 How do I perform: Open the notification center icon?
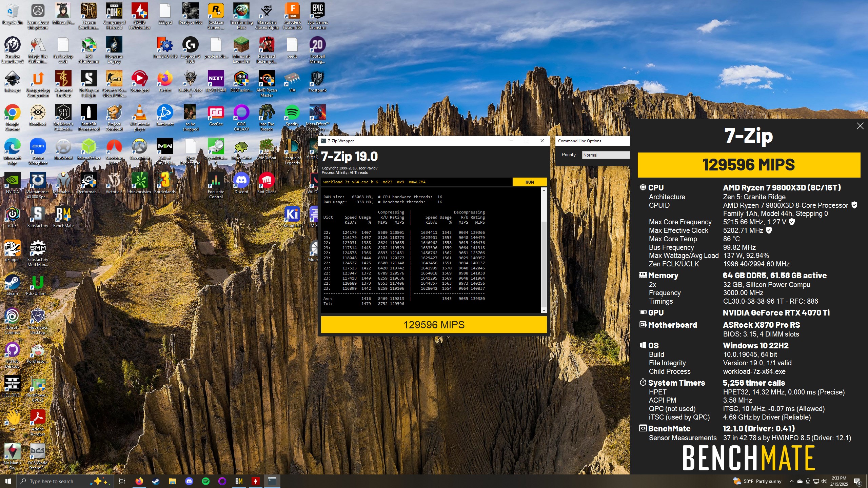pyautogui.click(x=857, y=482)
